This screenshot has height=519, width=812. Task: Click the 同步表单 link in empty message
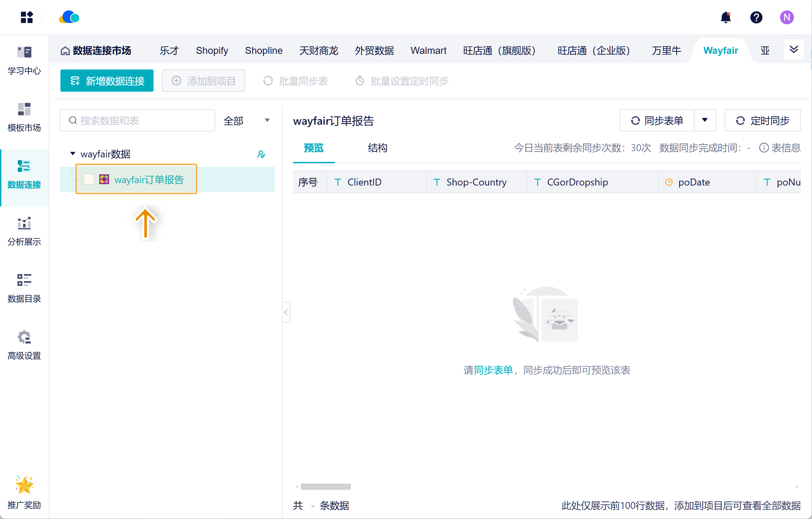coord(493,370)
